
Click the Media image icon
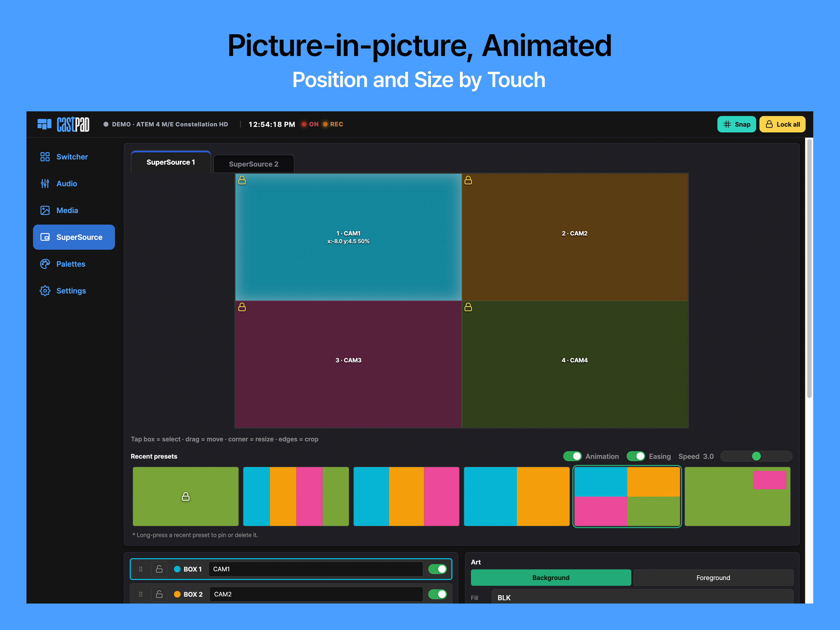point(45,210)
